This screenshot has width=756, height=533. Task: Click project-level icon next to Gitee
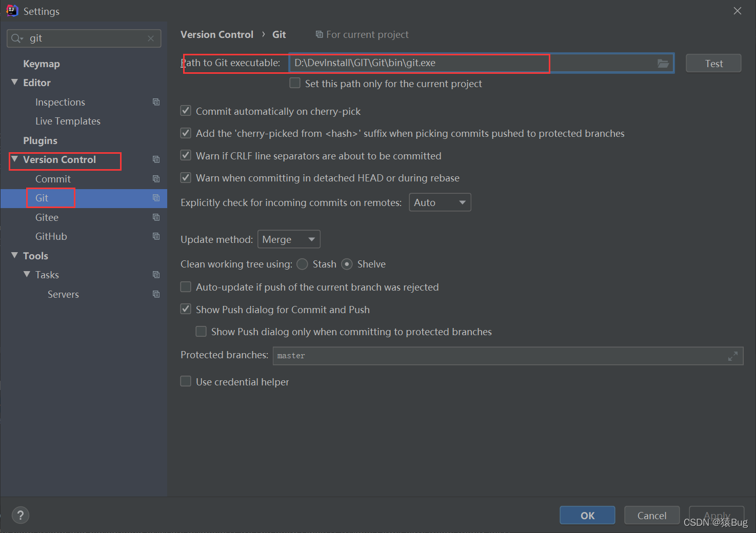pyautogui.click(x=156, y=217)
